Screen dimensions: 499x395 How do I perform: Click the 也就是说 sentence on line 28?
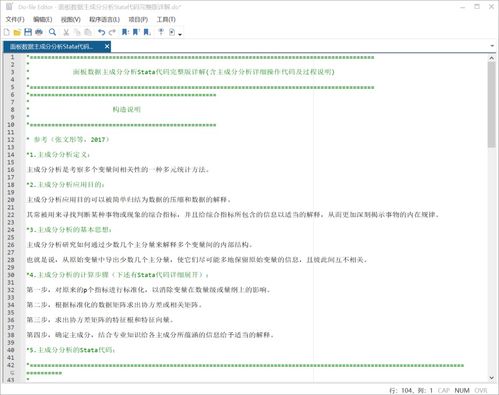(197, 260)
